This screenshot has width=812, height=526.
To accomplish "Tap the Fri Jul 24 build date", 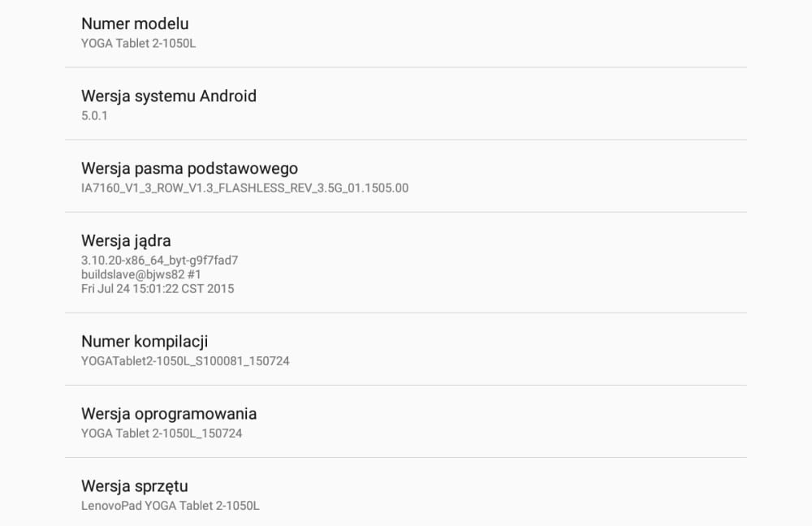I will [158, 289].
